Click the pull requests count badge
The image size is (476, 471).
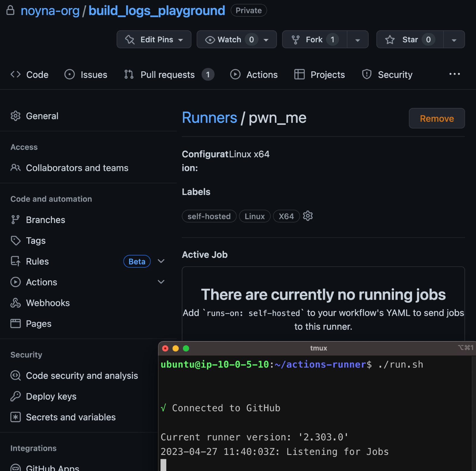pos(208,74)
